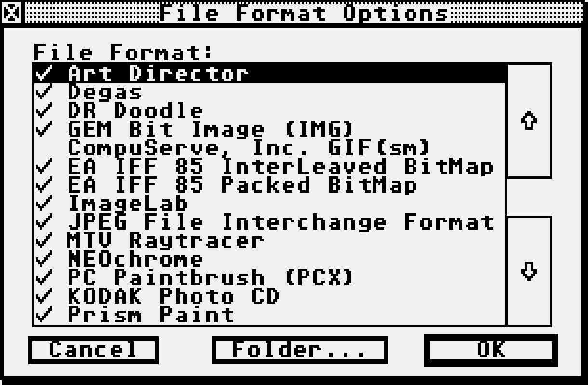Viewport: 588px width, 385px height.
Task: Toggle the checkmark beside DR Doodle
Action: pyautogui.click(x=43, y=110)
